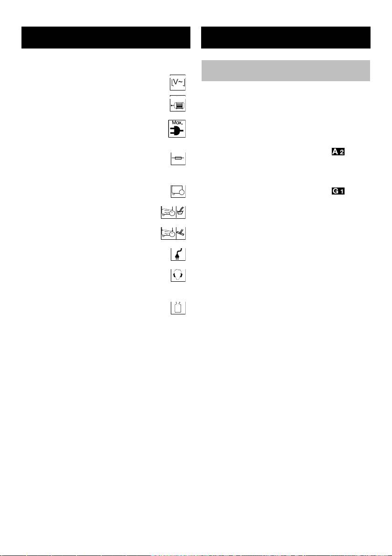392x556 pixels.
Task: Click the bucket with suction hose icon
Action: (181, 212)
